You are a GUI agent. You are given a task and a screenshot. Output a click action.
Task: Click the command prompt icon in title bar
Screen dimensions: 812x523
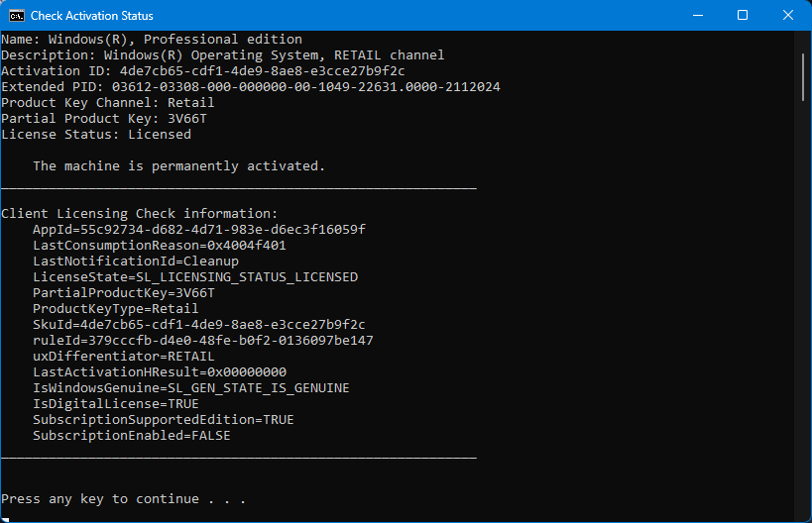point(17,16)
